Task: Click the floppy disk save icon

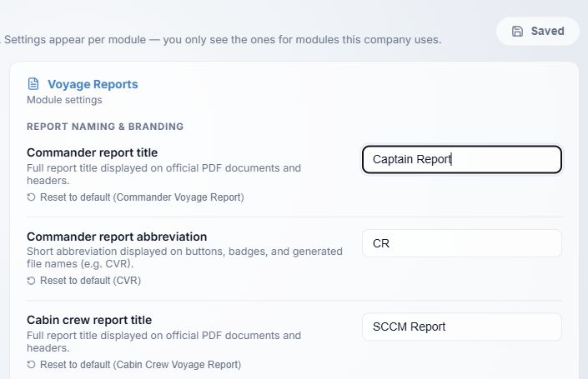Action: pos(517,31)
